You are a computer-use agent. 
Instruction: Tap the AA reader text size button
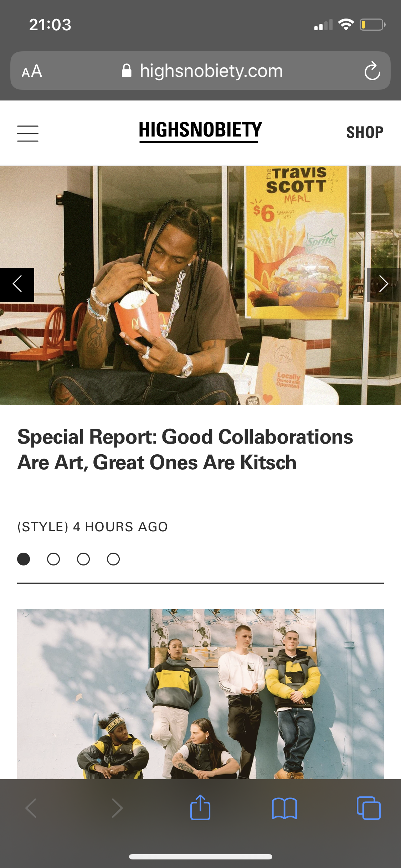(x=32, y=71)
